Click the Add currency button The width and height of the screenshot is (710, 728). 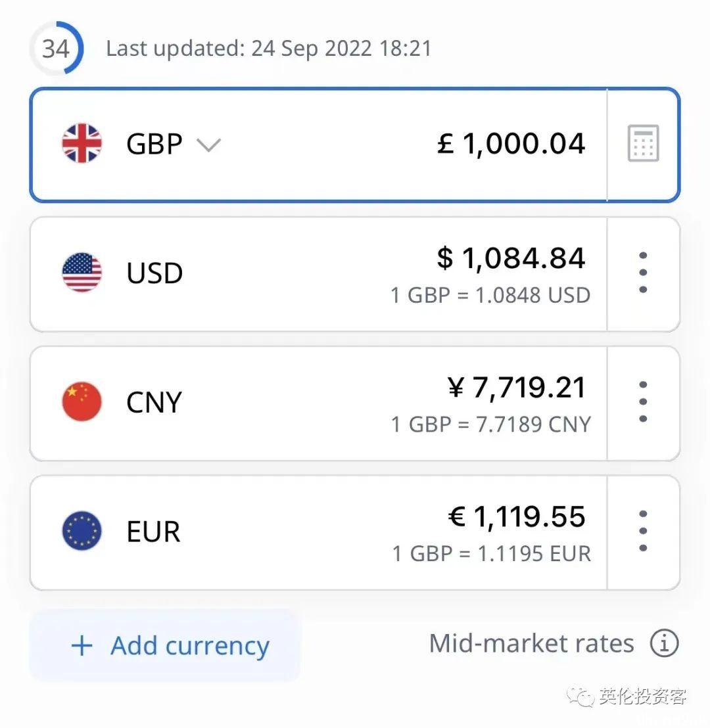166,645
